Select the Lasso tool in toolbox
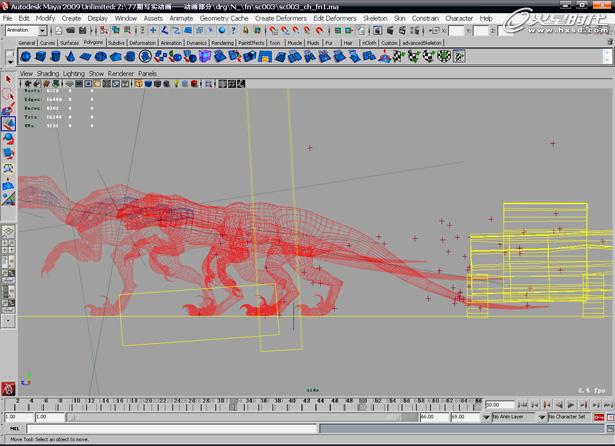Image resolution: width=615 pixels, height=446 pixels. coord(8,94)
